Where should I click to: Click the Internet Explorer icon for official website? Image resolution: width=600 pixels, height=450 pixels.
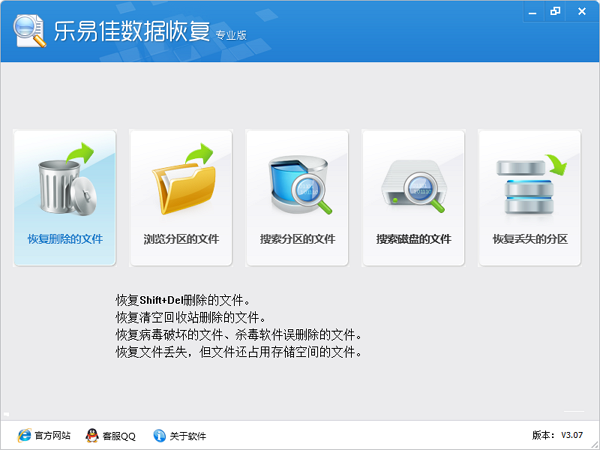click(24, 435)
